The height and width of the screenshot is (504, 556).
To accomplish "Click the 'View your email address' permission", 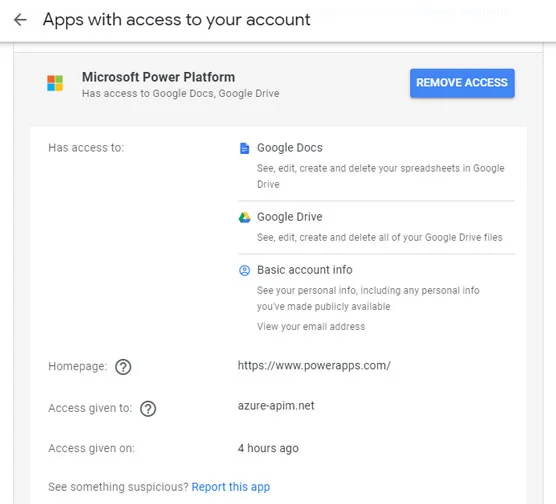I will click(311, 327).
